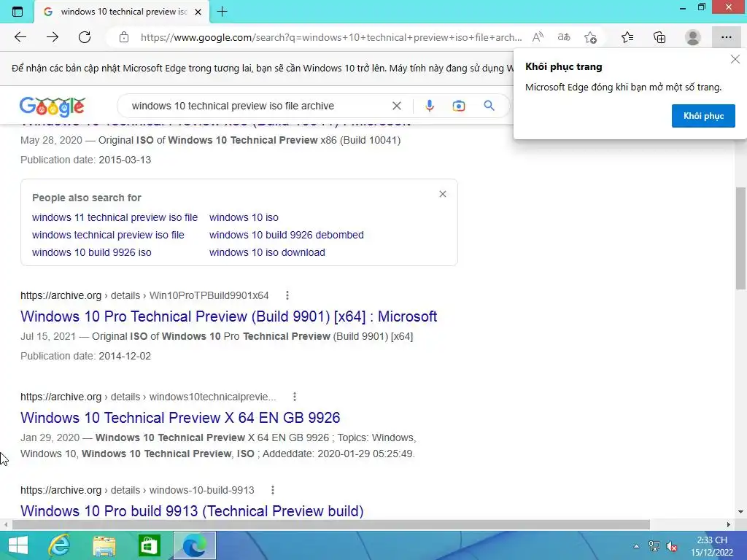Viewport: 747px width, 560px height.
Task: Refresh the page
Action: point(85,37)
